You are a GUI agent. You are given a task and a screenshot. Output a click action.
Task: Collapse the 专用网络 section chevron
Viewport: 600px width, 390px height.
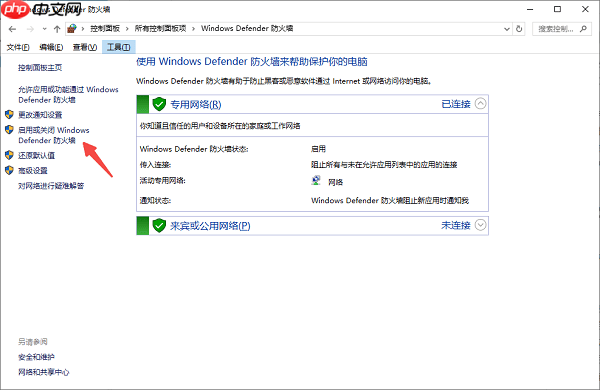click(481, 103)
